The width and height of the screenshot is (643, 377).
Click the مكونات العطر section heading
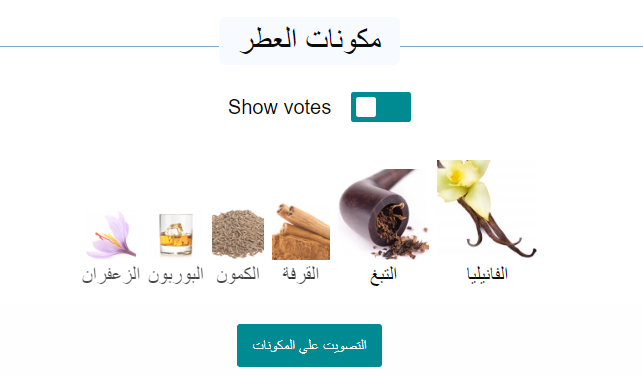(310, 41)
